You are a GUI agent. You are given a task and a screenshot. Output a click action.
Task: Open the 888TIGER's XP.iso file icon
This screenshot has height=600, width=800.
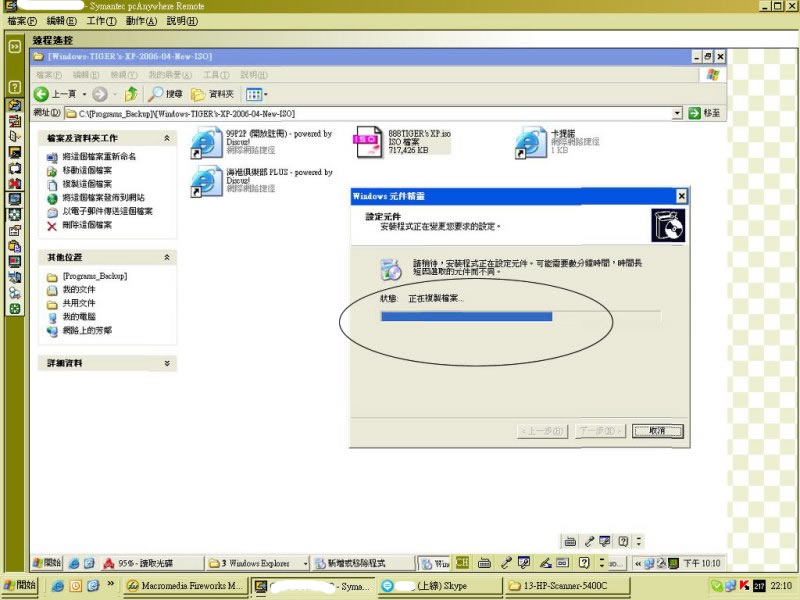click(x=368, y=142)
